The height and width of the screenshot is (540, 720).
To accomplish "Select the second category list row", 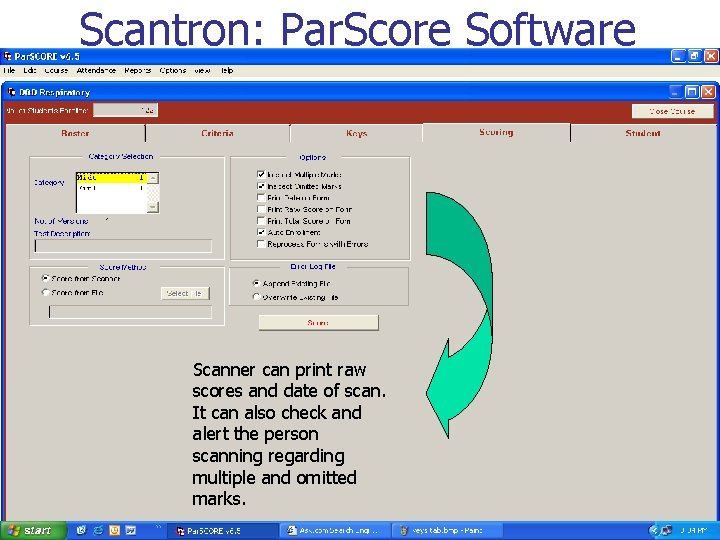I will click(x=111, y=188).
